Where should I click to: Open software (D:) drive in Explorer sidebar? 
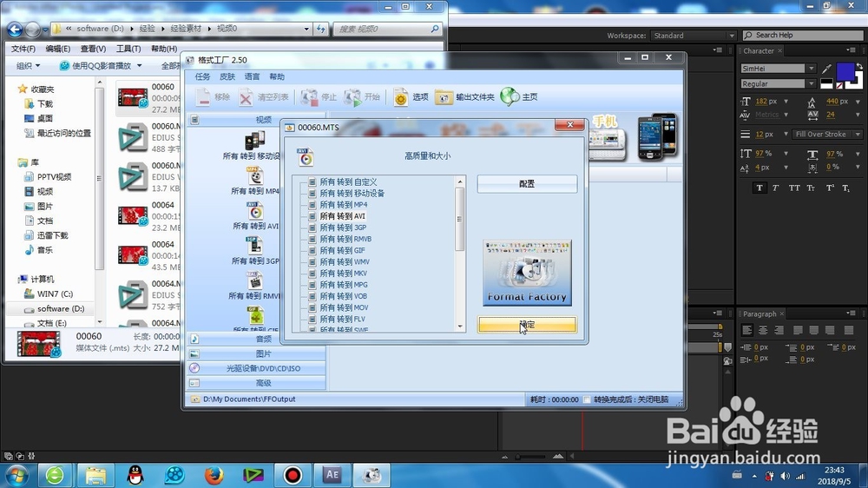[x=61, y=308]
